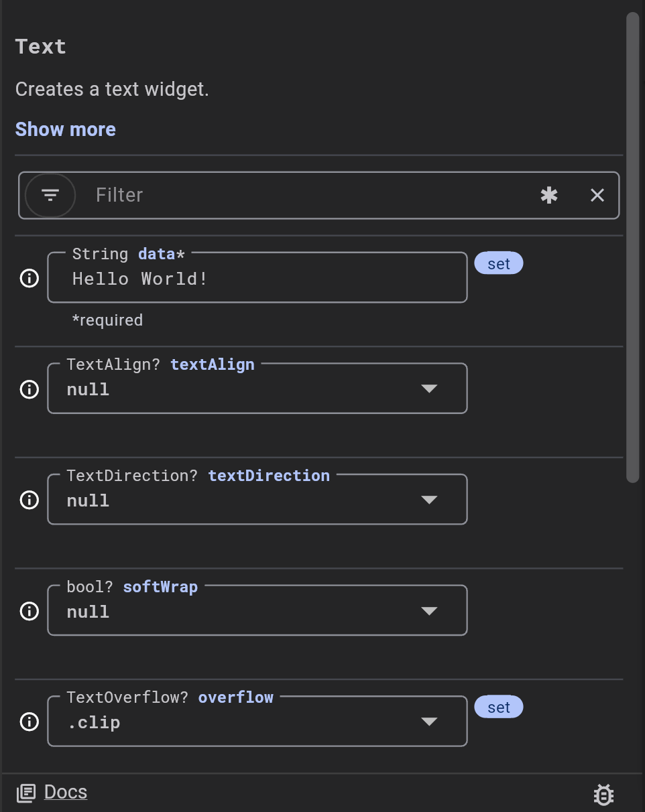645x812 pixels.
Task: Click the Show more link
Action: tap(65, 129)
